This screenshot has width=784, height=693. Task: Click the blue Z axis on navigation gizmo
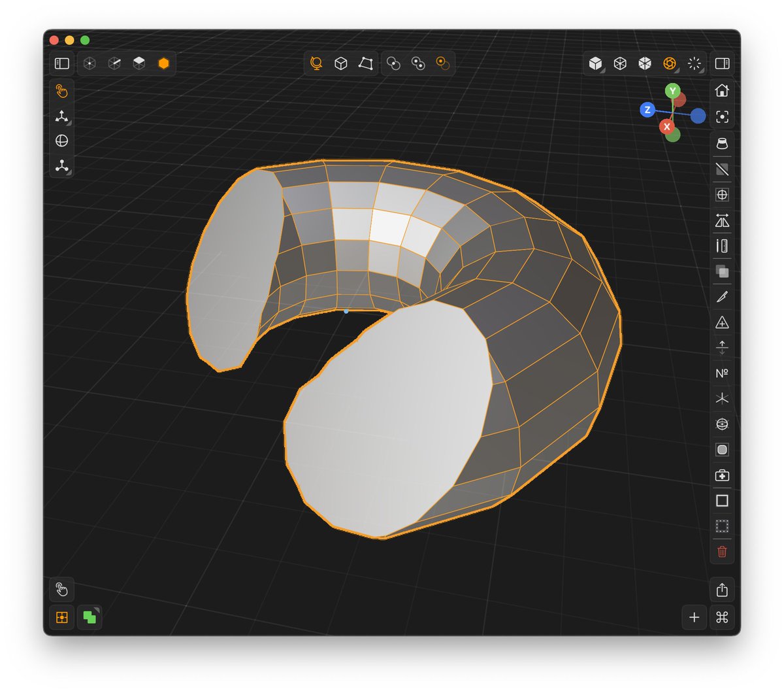point(647,110)
